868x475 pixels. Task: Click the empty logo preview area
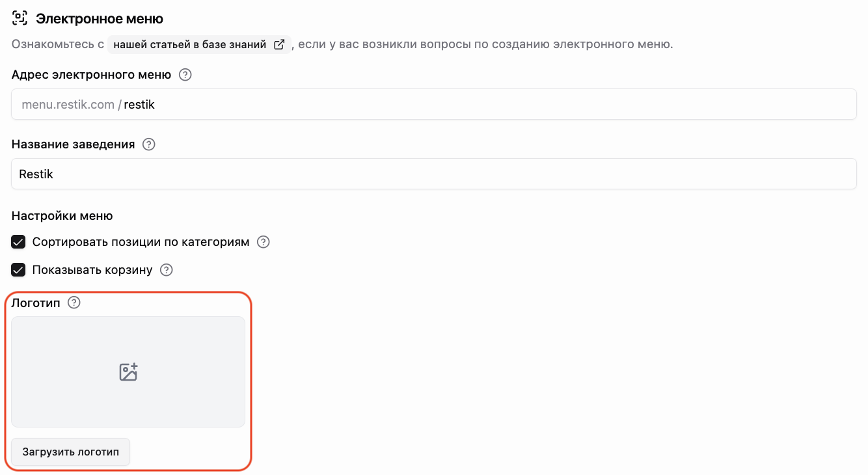coord(128,372)
